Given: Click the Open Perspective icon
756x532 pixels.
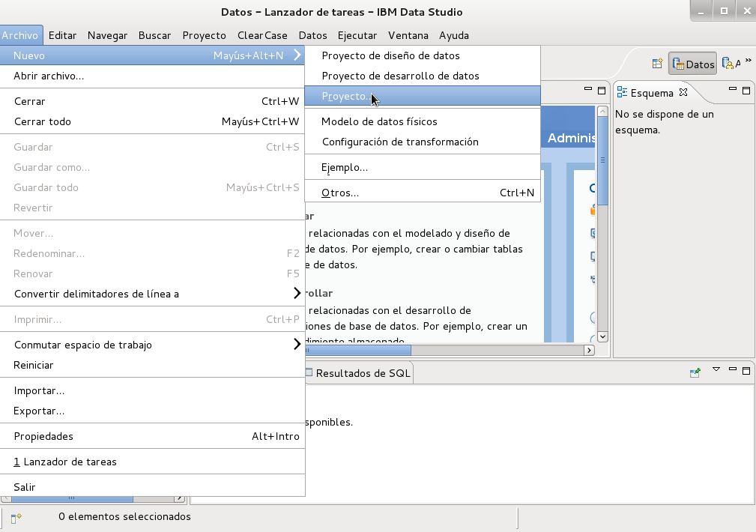Looking at the screenshot, I should (x=657, y=64).
